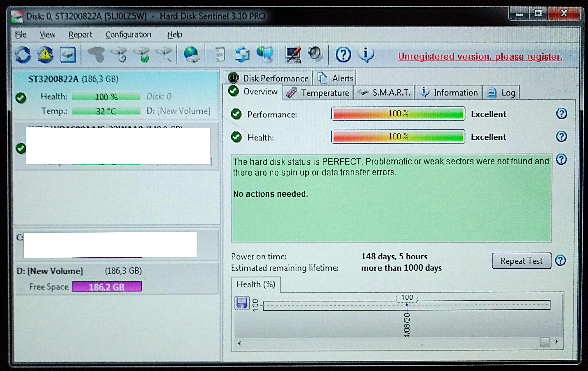Open the Help question mark toolbar icon
Image resolution: width=588 pixels, height=371 pixels.
coord(343,55)
